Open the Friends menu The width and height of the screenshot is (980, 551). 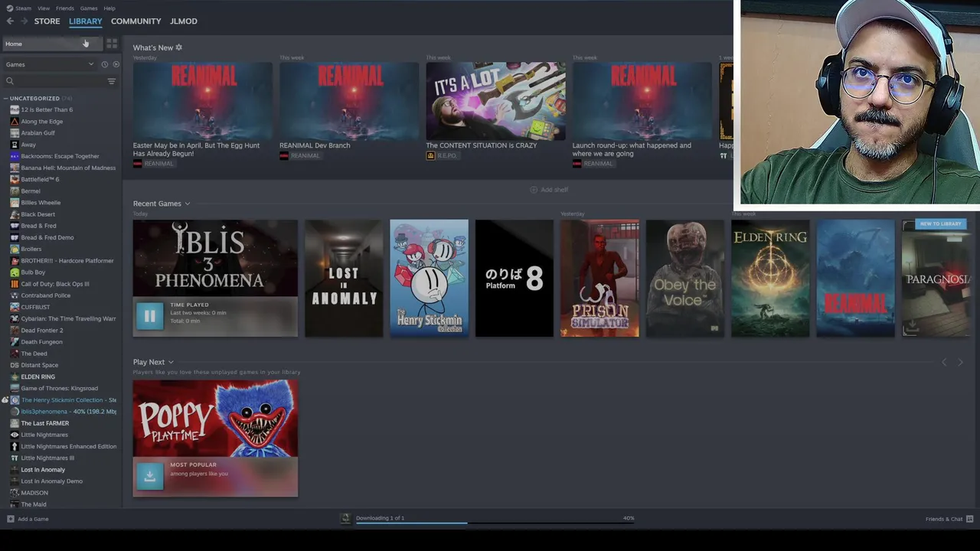point(65,8)
